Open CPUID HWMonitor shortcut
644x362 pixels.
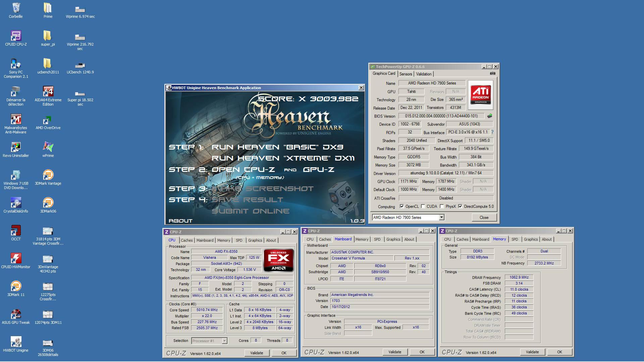16,260
